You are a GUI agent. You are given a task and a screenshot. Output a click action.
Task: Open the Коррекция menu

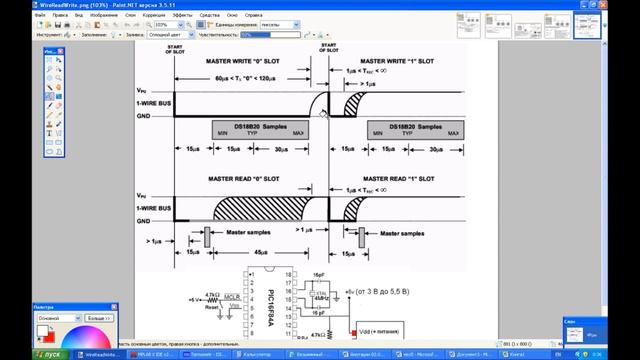point(154,15)
